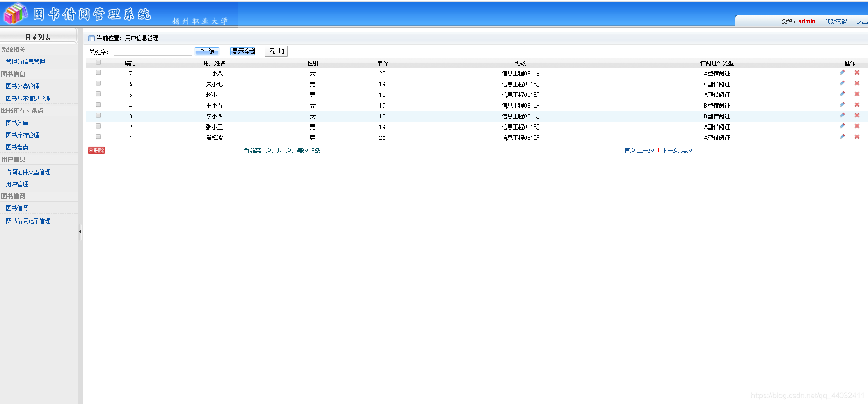This screenshot has height=404, width=868.
Task: Click the red 删除 button
Action: coord(96,151)
